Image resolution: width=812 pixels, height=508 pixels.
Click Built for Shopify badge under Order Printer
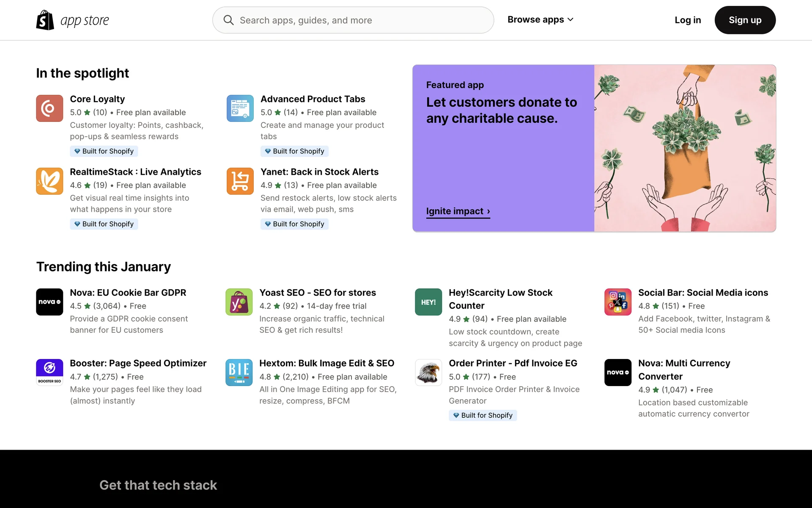[x=483, y=415]
